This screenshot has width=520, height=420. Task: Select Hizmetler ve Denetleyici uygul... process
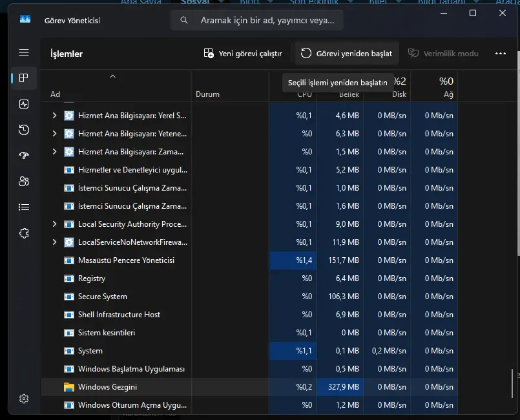pyautogui.click(x=249, y=170)
